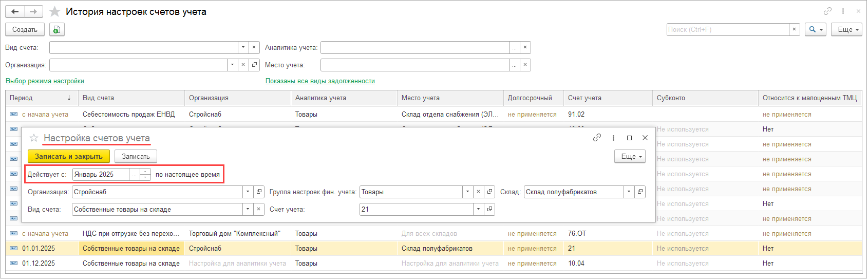The height and width of the screenshot is (280, 868).
Task: Open the Выбор режима настройки link
Action: click(x=45, y=81)
